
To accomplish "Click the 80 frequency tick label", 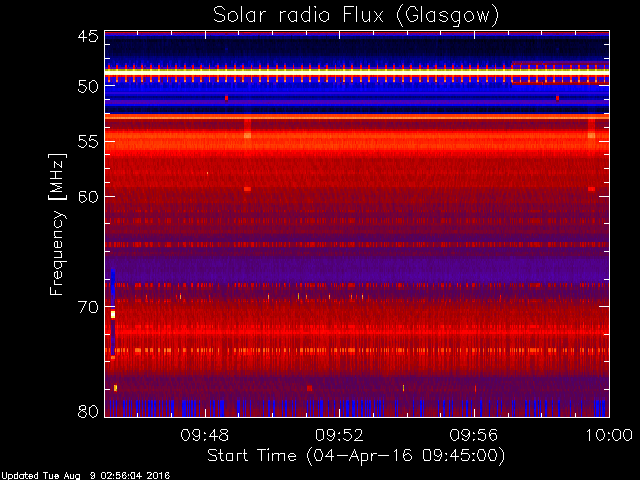I will tap(88, 411).
